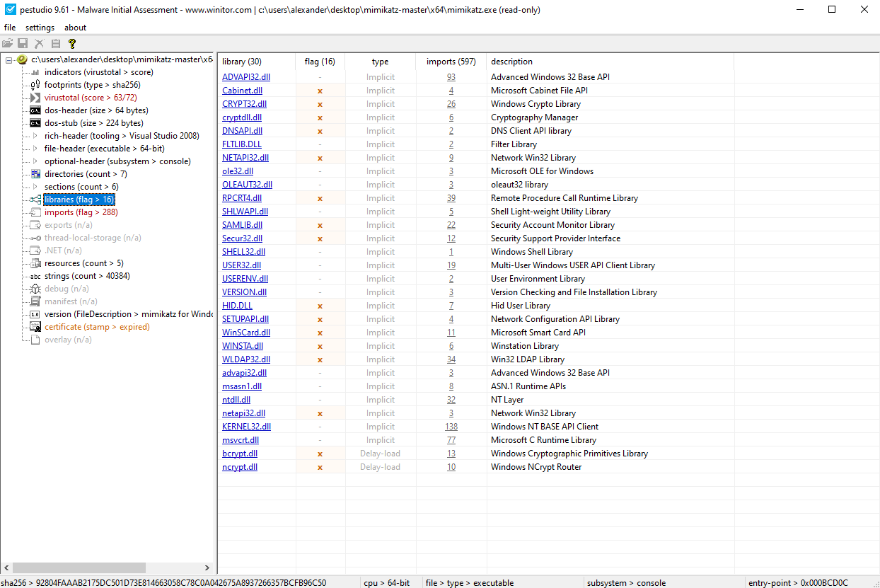880x588 pixels.
Task: Click the thread-local-storage key icon
Action: coord(35,238)
